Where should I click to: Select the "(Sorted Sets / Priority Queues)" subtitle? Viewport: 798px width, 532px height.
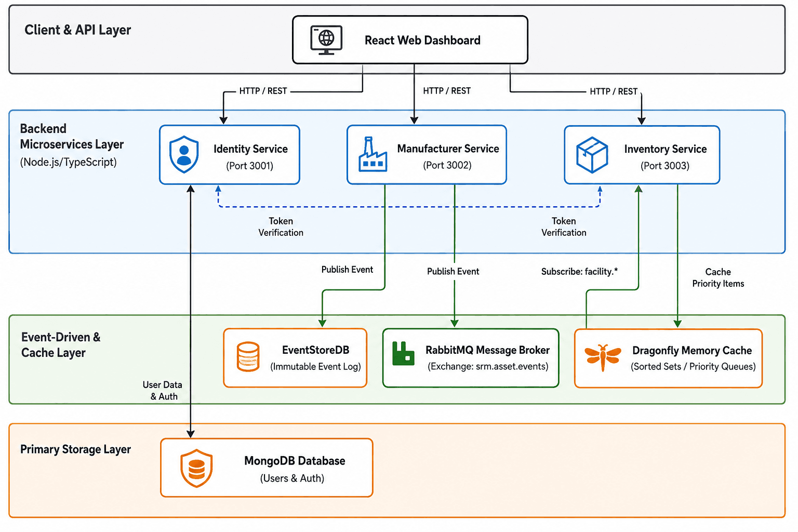(x=693, y=367)
